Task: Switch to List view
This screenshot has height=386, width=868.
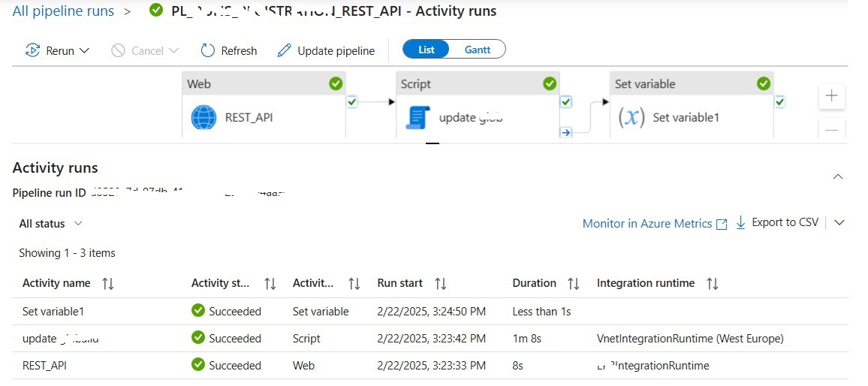Action: 426,50
